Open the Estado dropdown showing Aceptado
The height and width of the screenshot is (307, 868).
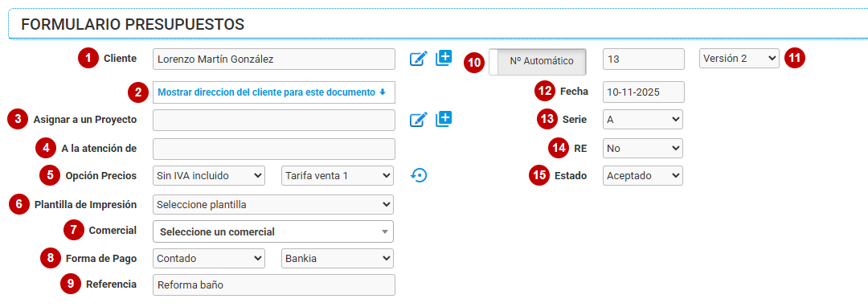click(643, 175)
